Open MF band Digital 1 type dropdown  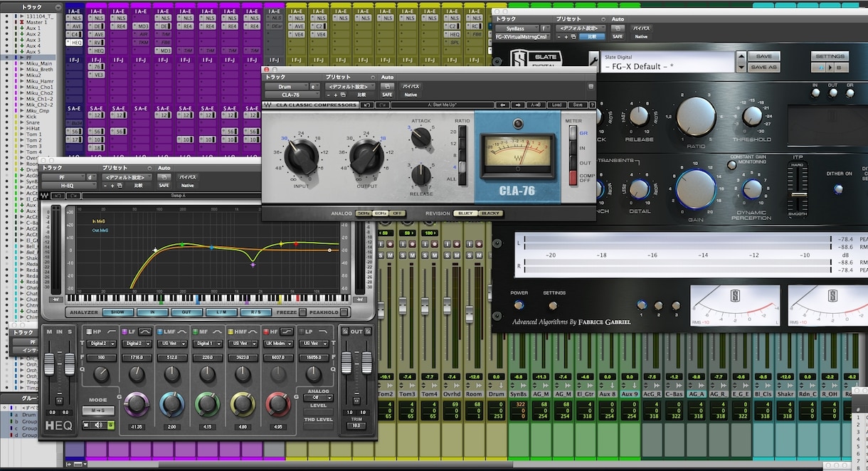(208, 343)
